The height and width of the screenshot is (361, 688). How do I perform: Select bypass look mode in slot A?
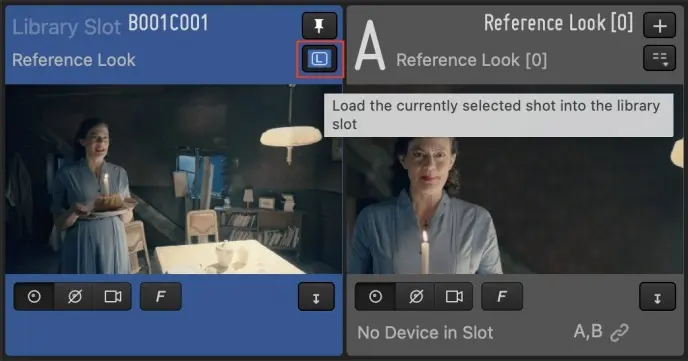coord(416,297)
